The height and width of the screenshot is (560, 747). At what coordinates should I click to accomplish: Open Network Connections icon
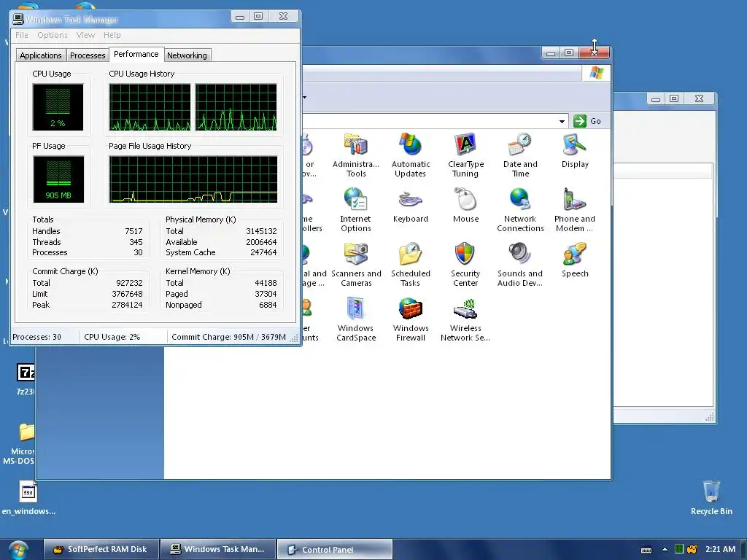(x=519, y=209)
